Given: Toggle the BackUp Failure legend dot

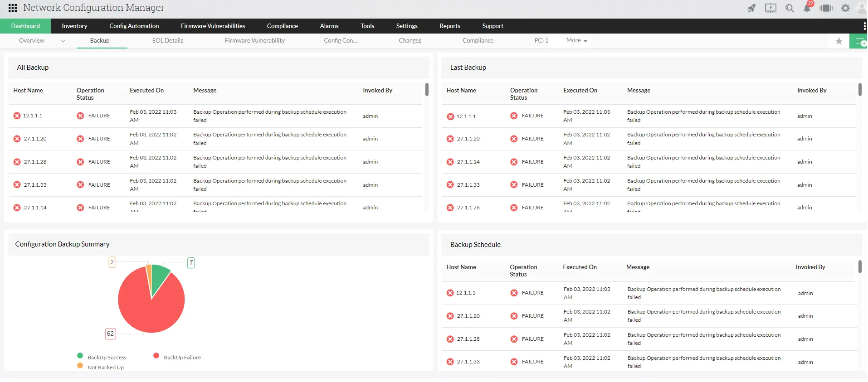Looking at the screenshot, I should coord(156,356).
